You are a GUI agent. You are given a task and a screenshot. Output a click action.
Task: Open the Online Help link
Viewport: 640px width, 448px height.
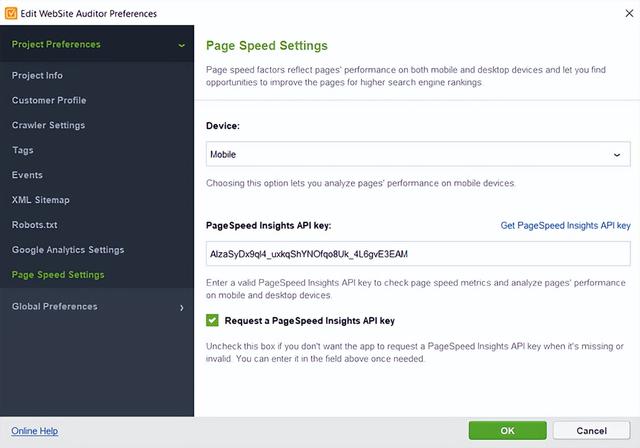[x=35, y=431]
